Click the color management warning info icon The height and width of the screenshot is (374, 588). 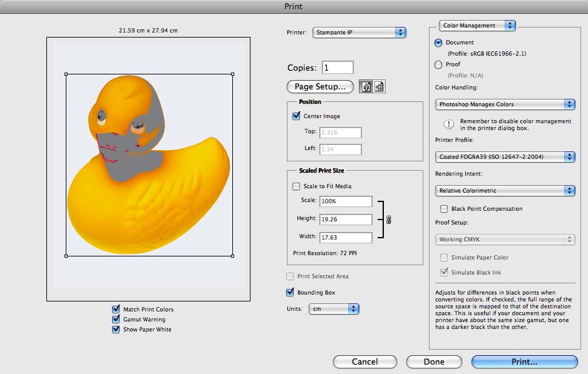tap(448, 124)
